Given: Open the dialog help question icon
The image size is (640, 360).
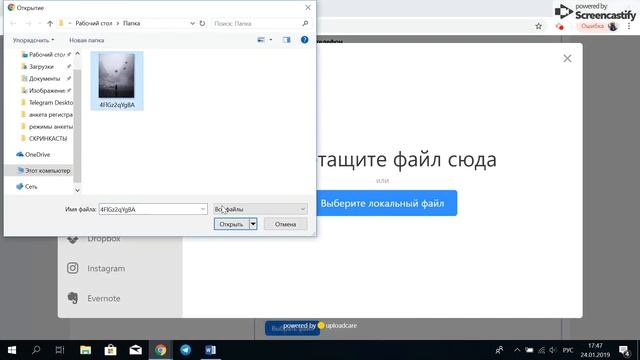Looking at the screenshot, I should click(304, 40).
